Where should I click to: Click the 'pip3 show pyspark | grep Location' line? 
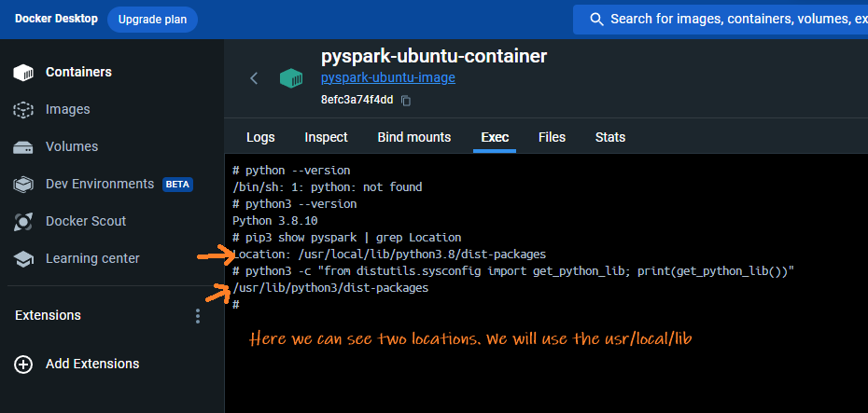(347, 238)
